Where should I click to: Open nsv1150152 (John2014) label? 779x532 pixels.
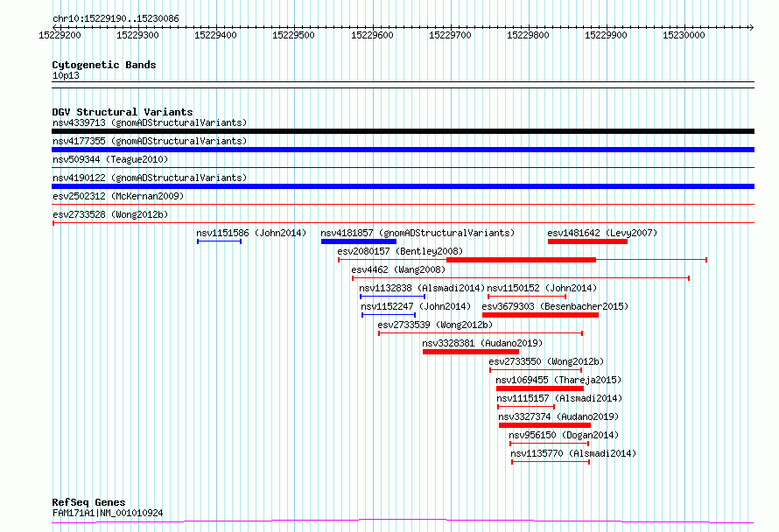[x=542, y=288]
